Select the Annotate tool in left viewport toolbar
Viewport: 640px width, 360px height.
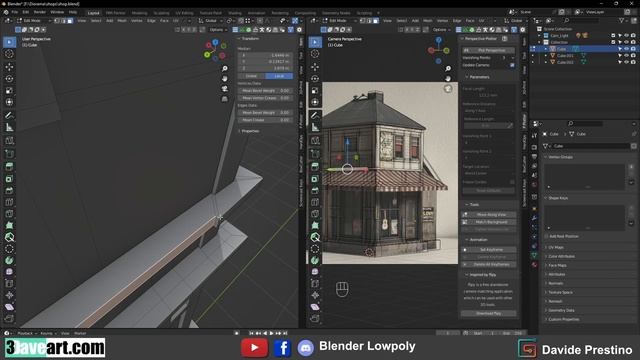coord(9,116)
